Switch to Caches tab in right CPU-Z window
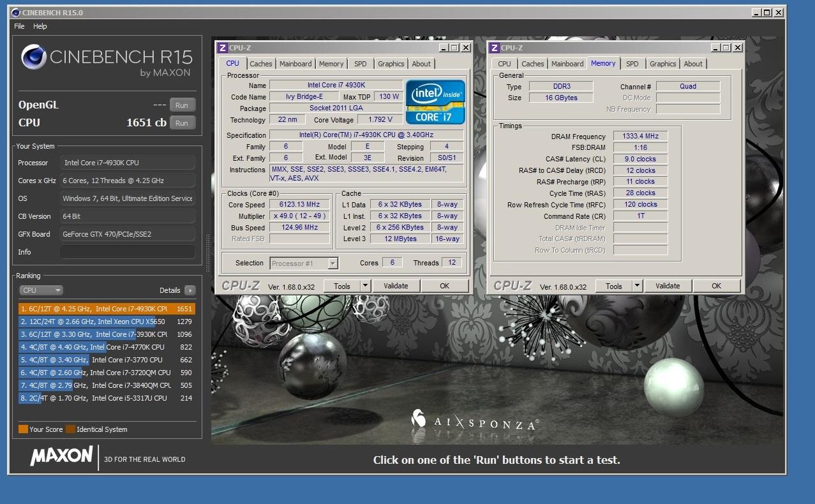815x504 pixels. [532, 64]
